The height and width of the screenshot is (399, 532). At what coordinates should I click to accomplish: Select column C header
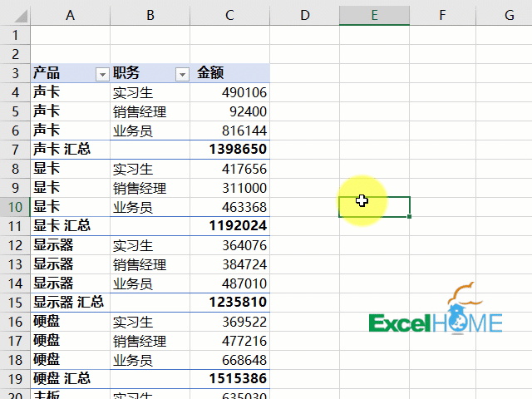pyautogui.click(x=229, y=15)
